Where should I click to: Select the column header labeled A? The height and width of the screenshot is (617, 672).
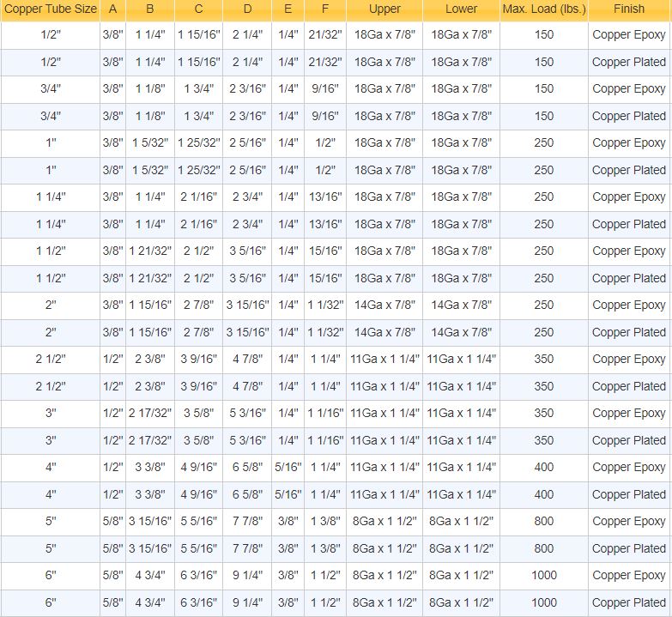click(112, 9)
